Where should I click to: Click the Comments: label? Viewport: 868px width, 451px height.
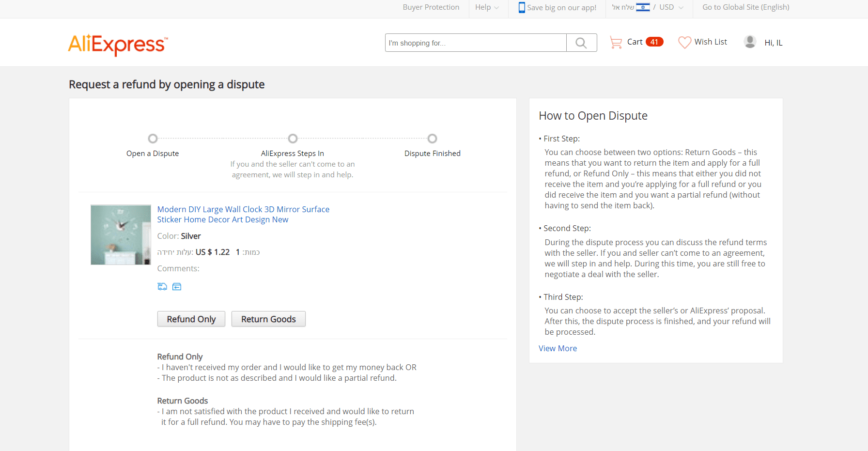coord(178,268)
